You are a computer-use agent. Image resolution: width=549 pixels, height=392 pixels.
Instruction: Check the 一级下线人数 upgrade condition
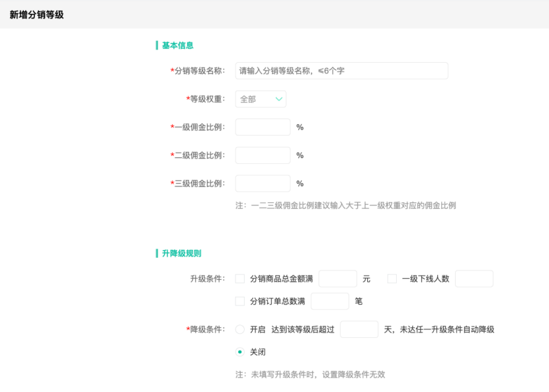click(392, 278)
